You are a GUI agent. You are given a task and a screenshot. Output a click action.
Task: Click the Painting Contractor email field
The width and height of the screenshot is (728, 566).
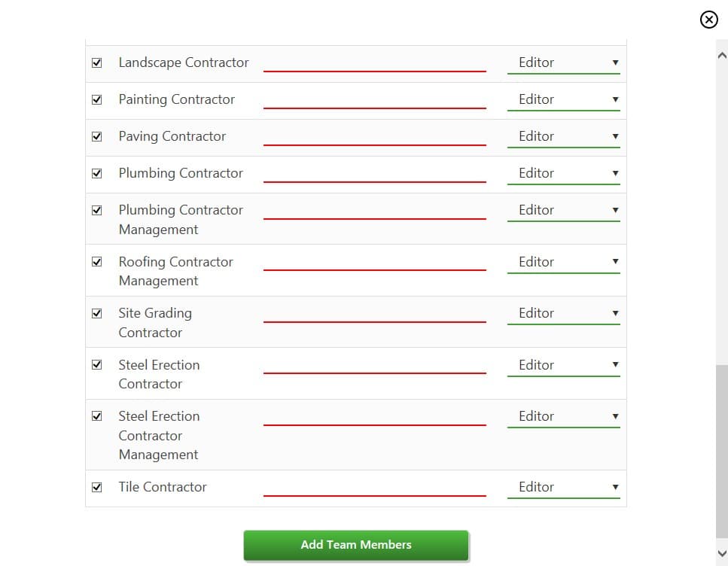pos(375,99)
